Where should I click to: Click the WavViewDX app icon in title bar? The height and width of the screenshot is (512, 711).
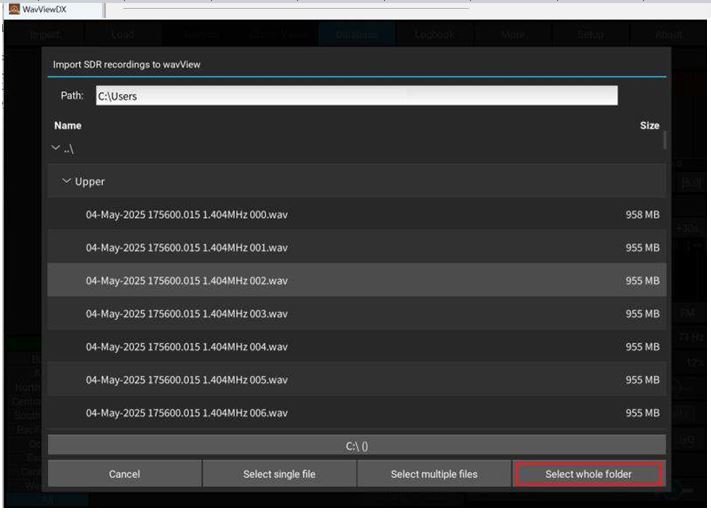14,9
